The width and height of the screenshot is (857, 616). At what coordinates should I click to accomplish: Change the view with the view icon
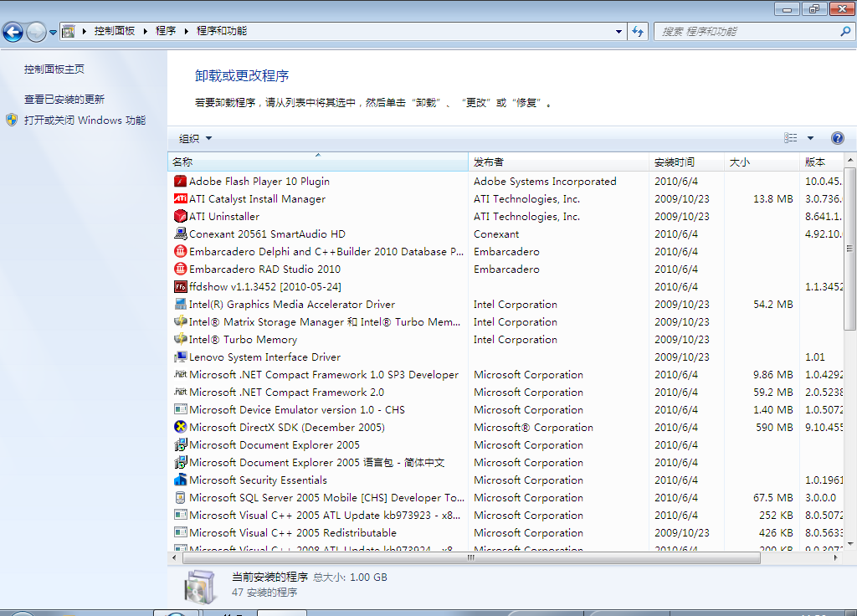[x=790, y=138]
